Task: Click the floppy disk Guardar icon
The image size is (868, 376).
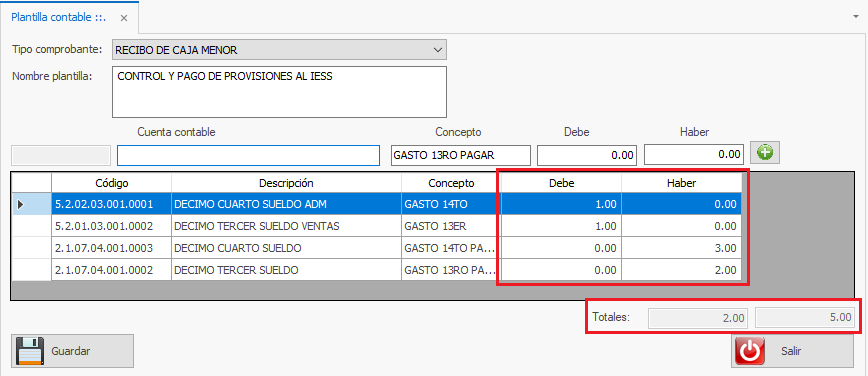Action: [x=30, y=351]
